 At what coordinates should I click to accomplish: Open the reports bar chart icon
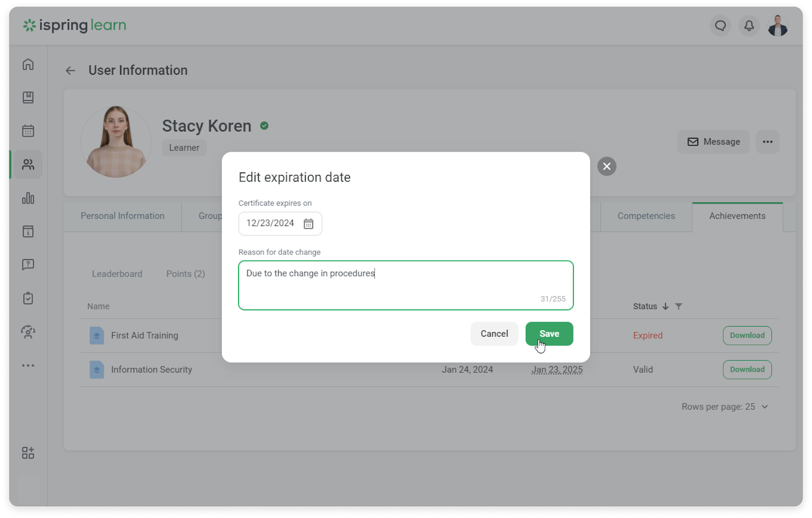(x=28, y=198)
